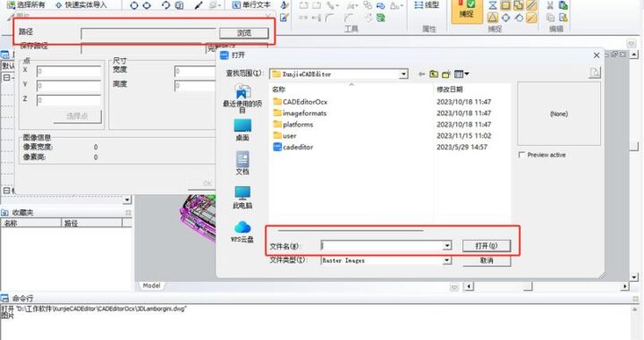Open the 文件类型 Raster Images dropdown
644x340 pixels.
pos(447,260)
